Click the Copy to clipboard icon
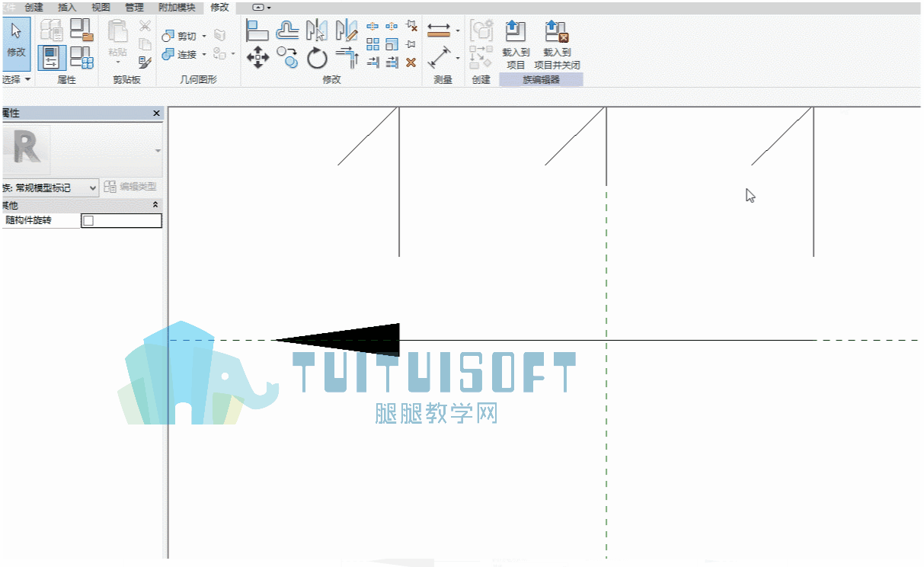Image resolution: width=924 pixels, height=567 pixels. coord(145,44)
